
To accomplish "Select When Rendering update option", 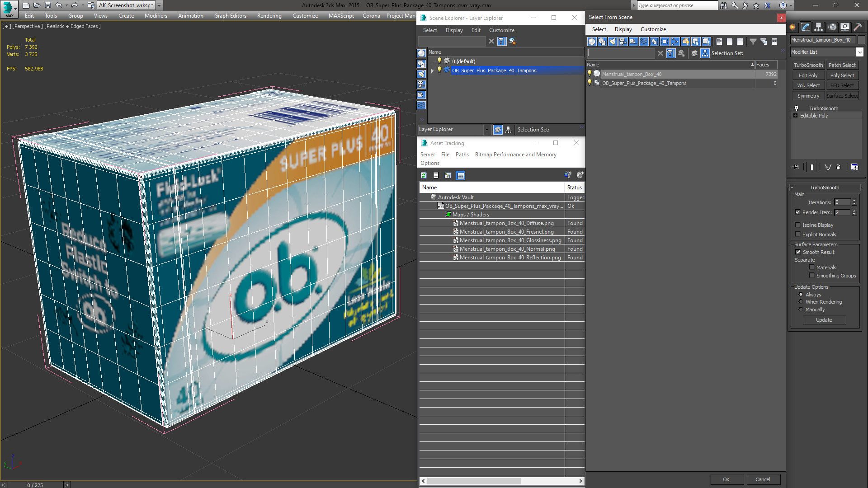I will click(801, 302).
